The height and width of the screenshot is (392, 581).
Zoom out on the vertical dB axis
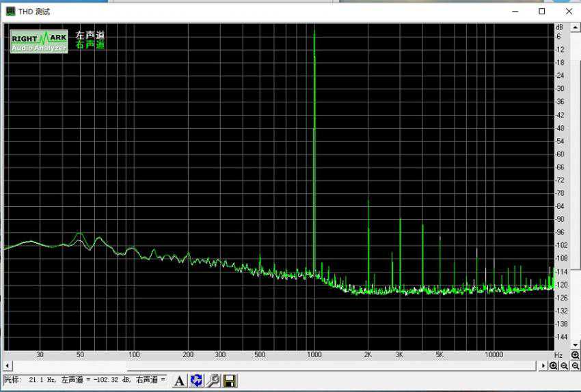tap(575, 366)
